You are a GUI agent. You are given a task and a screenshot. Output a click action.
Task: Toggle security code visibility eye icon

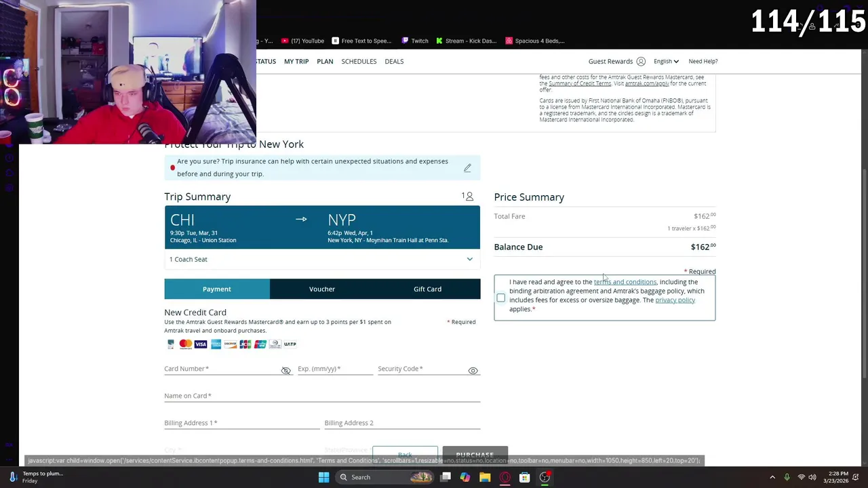[x=473, y=371]
